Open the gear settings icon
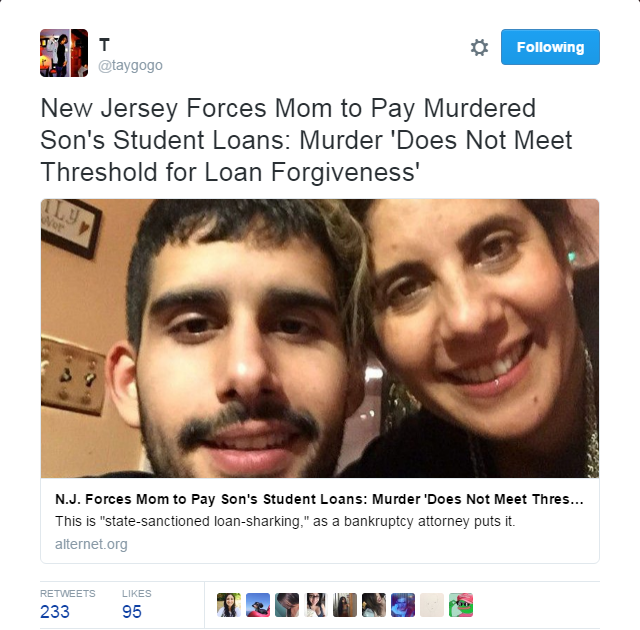The height and width of the screenshot is (630, 640). (479, 47)
